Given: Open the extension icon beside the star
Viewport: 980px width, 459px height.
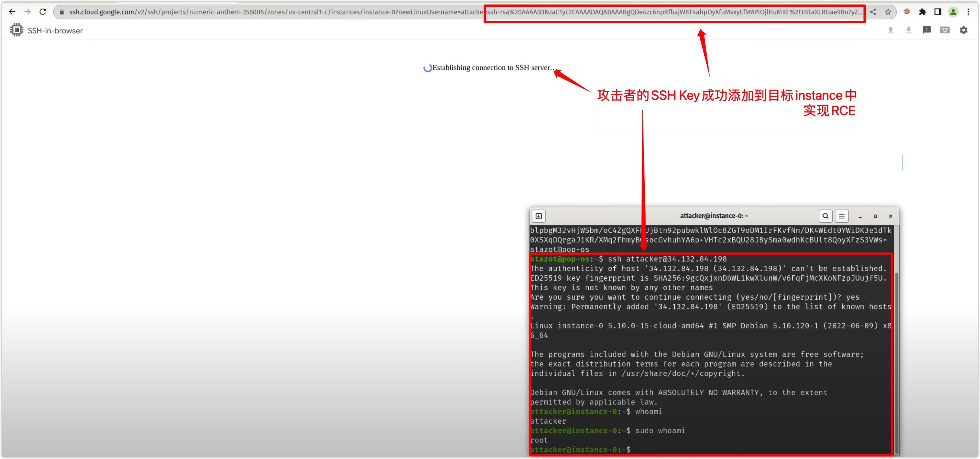Looking at the screenshot, I should 907,12.
